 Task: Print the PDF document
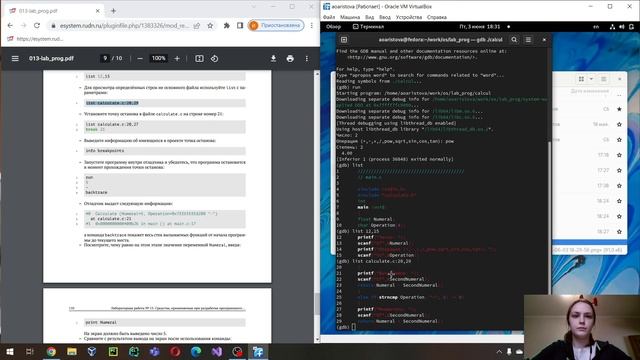pyautogui.click(x=290, y=58)
